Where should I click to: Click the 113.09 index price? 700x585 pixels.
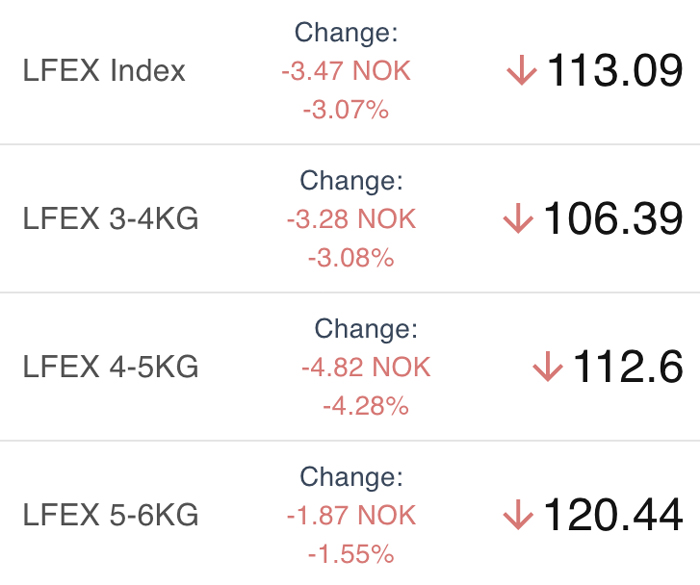pos(615,71)
